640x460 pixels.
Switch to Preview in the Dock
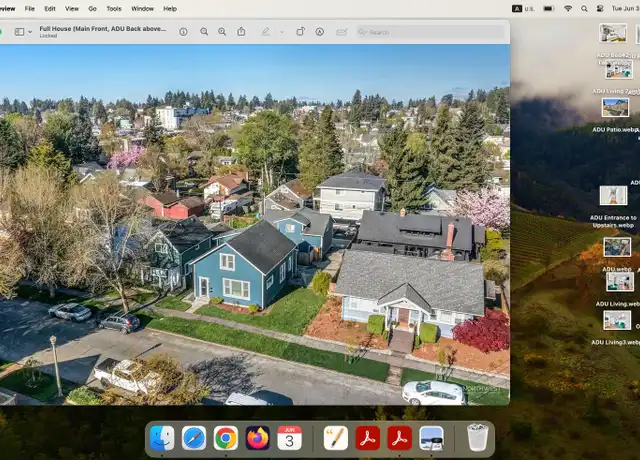click(431, 438)
